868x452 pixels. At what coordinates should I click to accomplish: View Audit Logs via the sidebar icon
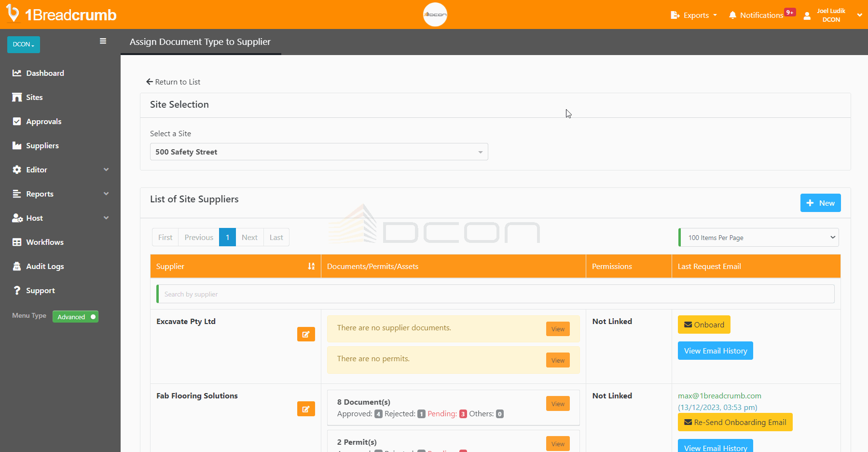click(x=16, y=266)
